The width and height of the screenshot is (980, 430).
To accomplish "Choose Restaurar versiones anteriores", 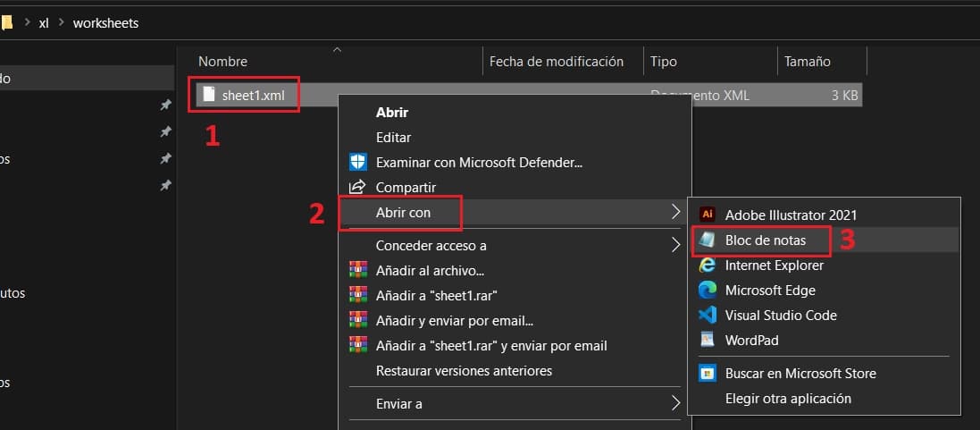I will pos(464,371).
